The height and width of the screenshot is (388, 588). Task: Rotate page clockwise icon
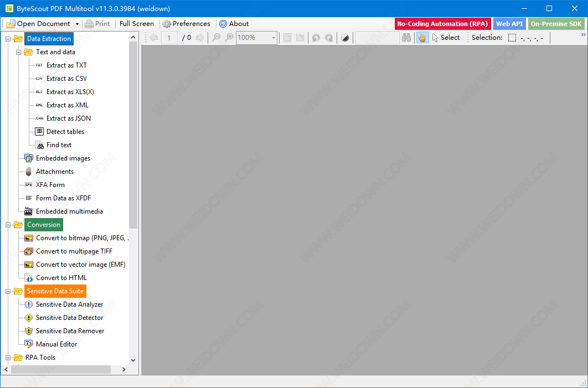pos(329,38)
